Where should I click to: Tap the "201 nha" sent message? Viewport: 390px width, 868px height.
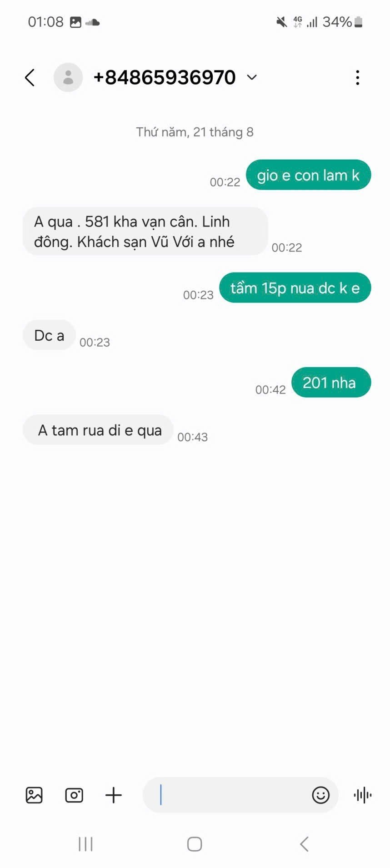click(x=331, y=382)
